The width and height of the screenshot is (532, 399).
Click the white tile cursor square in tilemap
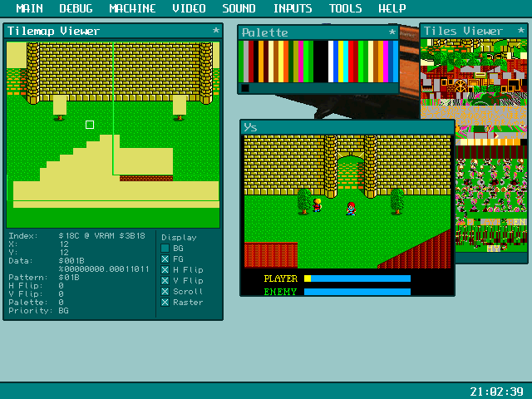point(90,125)
